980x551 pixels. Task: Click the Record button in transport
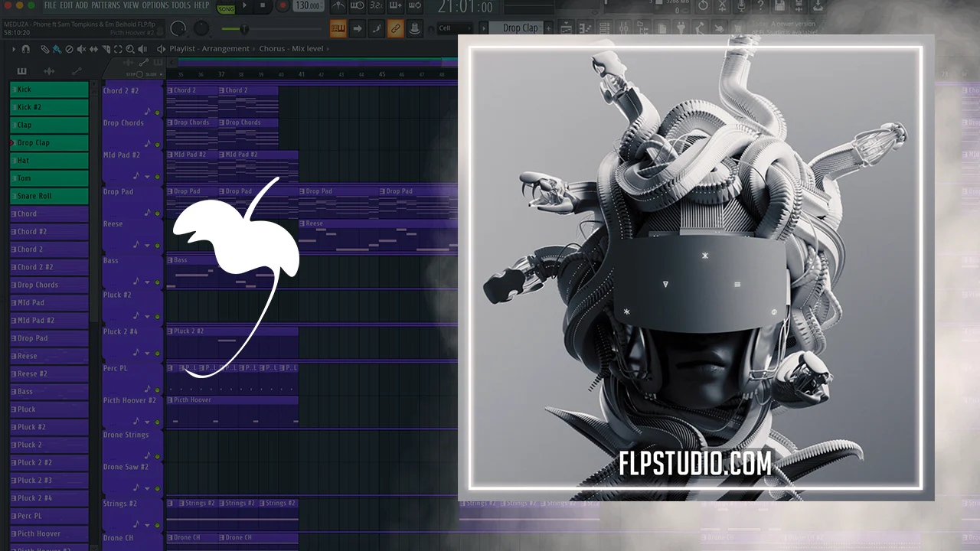tap(283, 6)
